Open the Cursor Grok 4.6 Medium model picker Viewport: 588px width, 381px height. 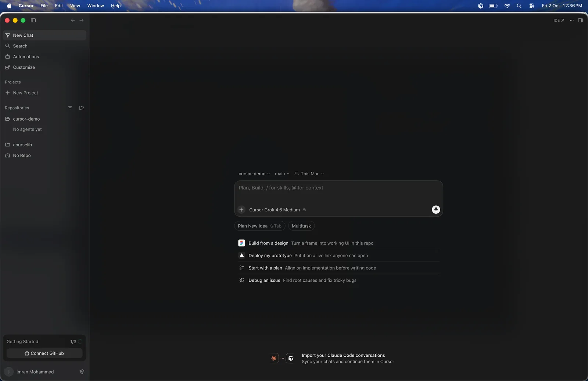click(277, 210)
